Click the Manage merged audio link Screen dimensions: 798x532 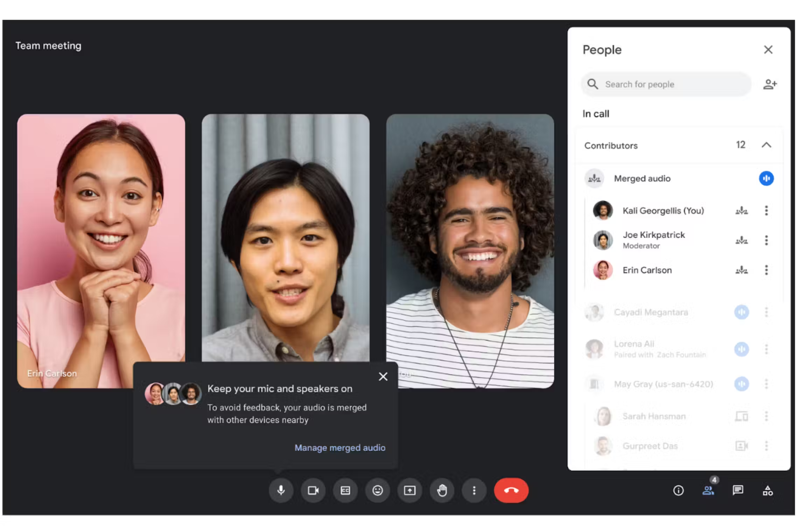tap(339, 448)
